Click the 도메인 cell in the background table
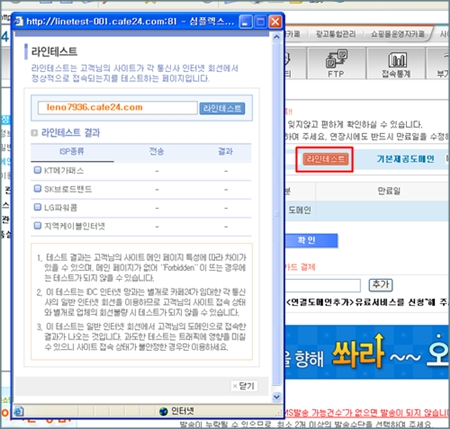 pos(300,210)
